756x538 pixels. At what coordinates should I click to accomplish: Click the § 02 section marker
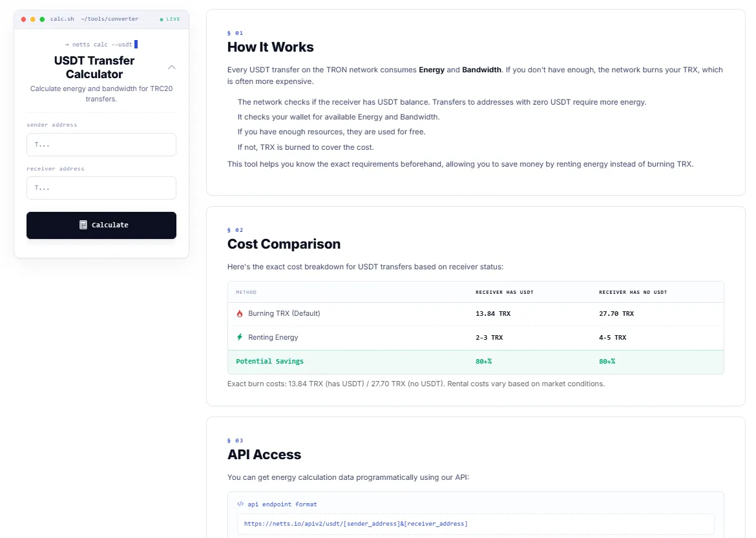click(x=235, y=230)
